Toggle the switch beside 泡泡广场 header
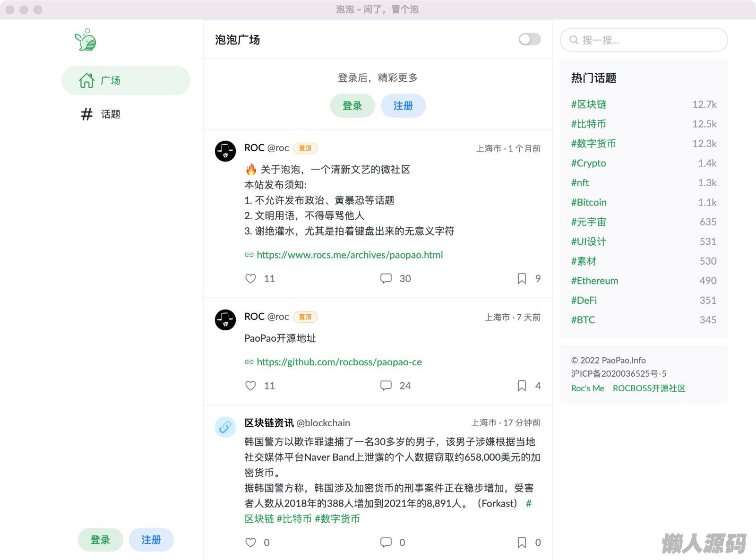 click(x=529, y=39)
